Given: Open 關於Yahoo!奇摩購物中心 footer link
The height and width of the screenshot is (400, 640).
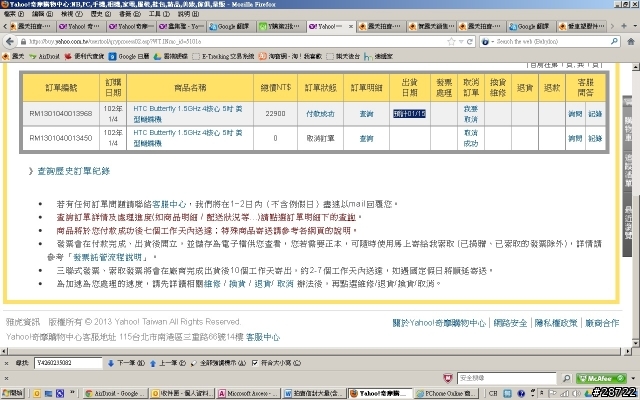Looking at the screenshot, I should 439,323.
